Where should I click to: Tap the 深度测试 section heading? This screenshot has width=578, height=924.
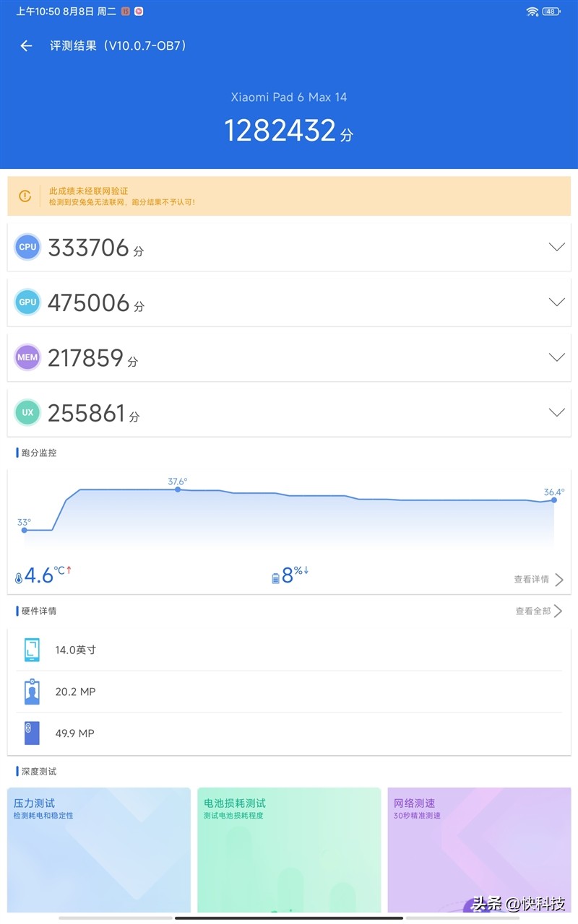39,771
